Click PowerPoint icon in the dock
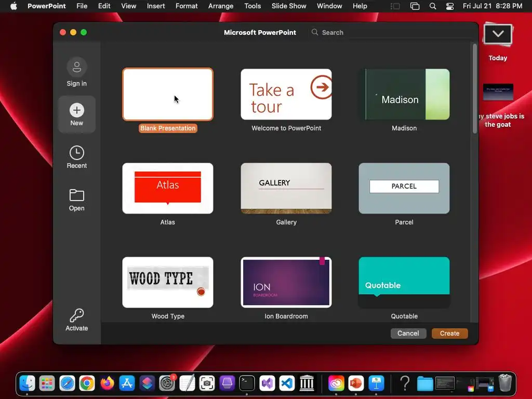Image resolution: width=532 pixels, height=399 pixels. pos(356,383)
